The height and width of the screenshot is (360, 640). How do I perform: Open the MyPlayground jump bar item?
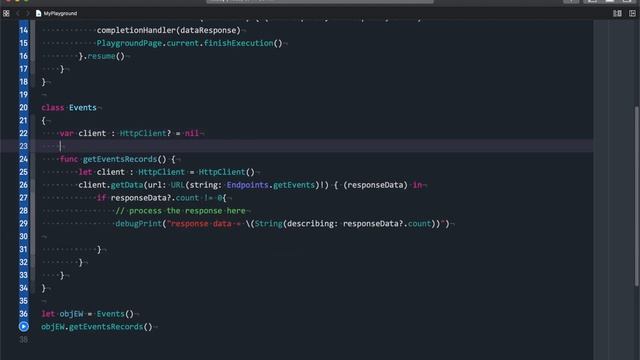56,13
